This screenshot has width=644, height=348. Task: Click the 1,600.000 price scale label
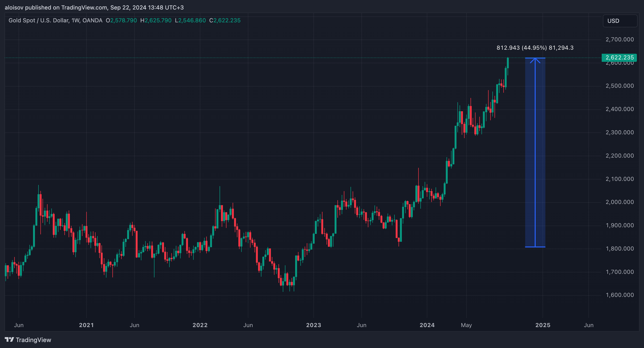pos(620,295)
